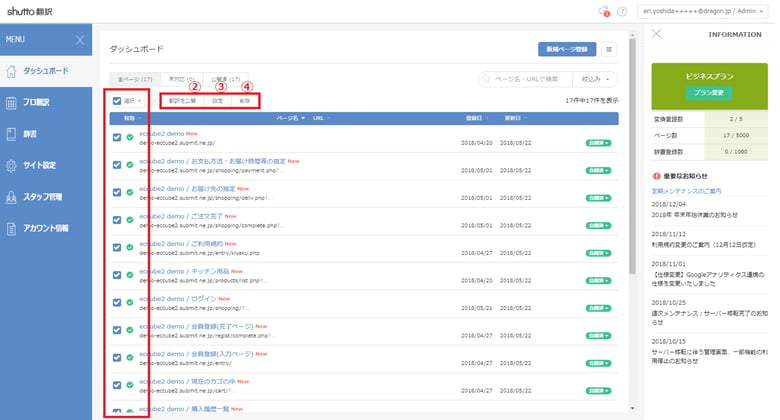Click the 新規ページ登録 button

tap(567, 49)
